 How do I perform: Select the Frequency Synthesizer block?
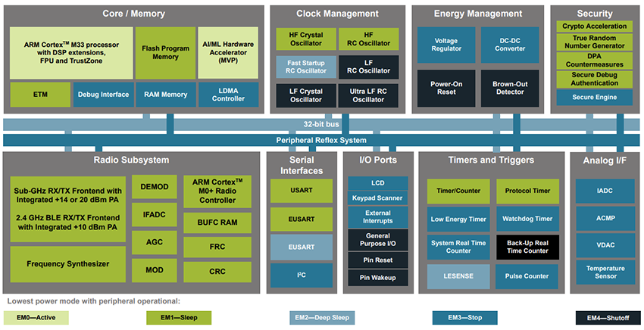[67, 263]
